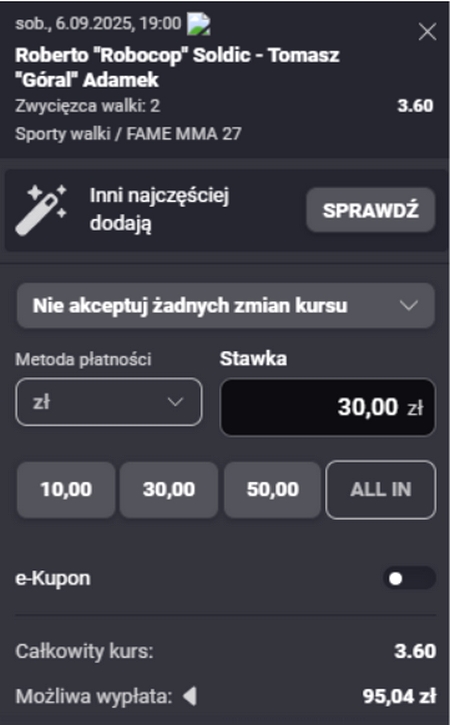Click the SPRAWDŹ button
This screenshot has height=725, width=450.
pyautogui.click(x=370, y=210)
